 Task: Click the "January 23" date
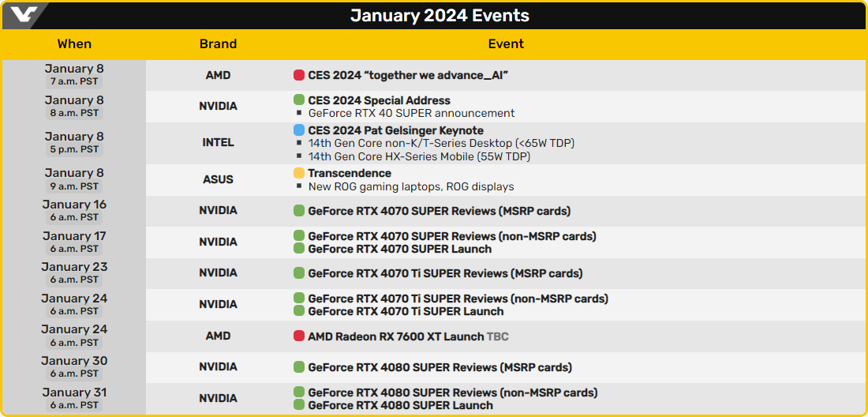tap(74, 267)
